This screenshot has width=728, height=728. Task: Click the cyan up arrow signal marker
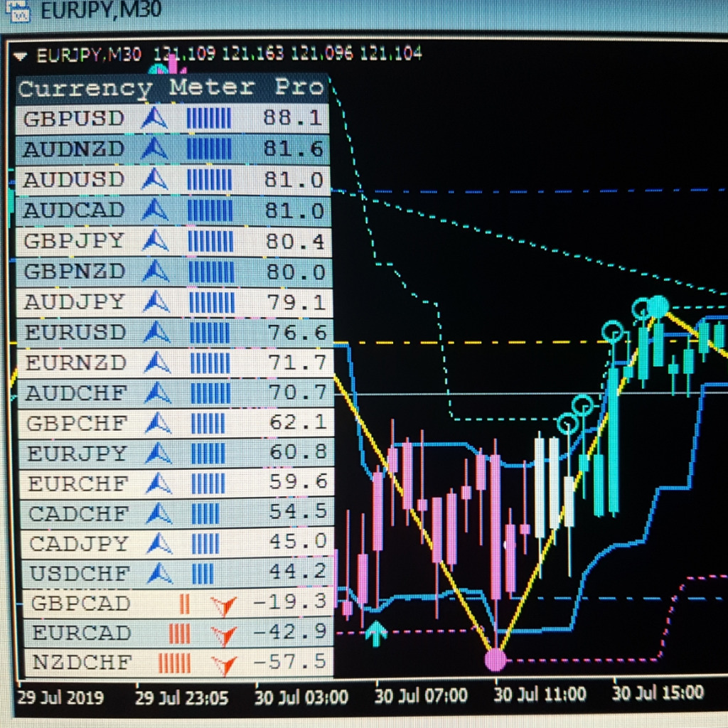[x=376, y=632]
